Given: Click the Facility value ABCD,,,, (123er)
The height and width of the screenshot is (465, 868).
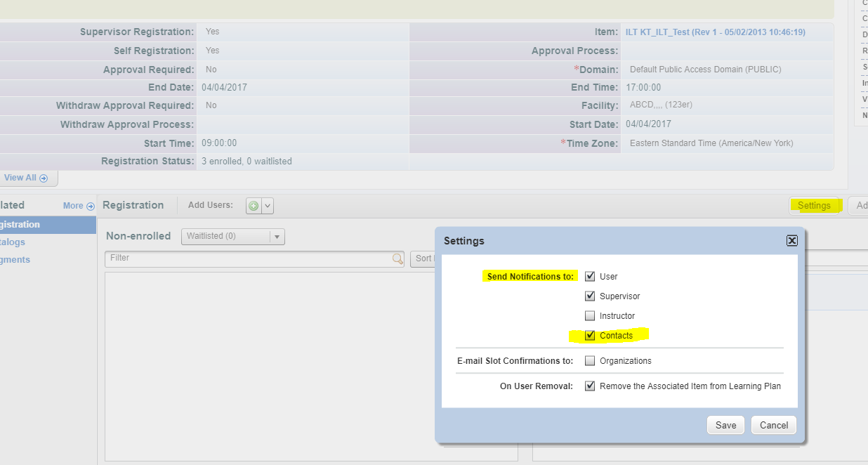Looking at the screenshot, I should 661,105.
